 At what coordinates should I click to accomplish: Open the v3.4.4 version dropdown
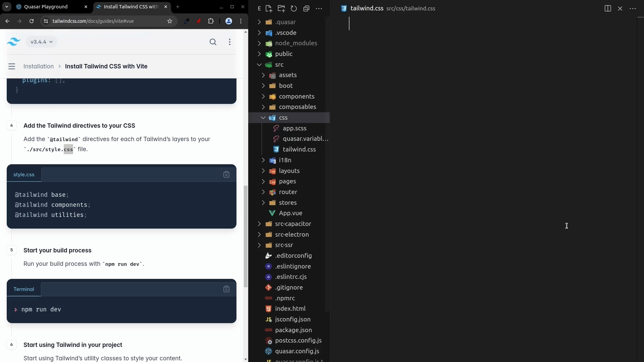click(42, 42)
